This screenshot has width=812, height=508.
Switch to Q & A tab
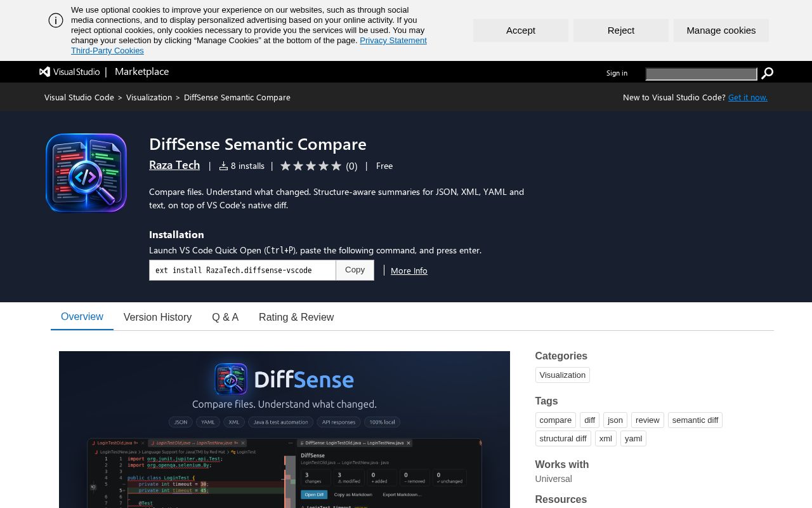tap(225, 317)
